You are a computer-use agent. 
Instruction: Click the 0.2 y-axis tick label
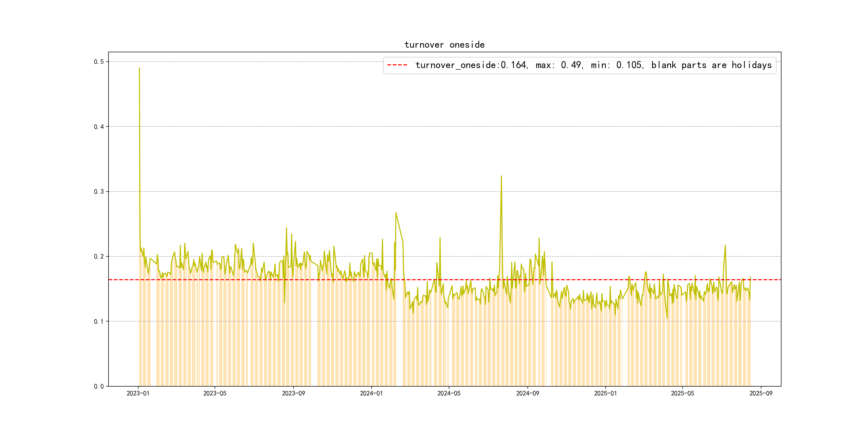pos(99,256)
